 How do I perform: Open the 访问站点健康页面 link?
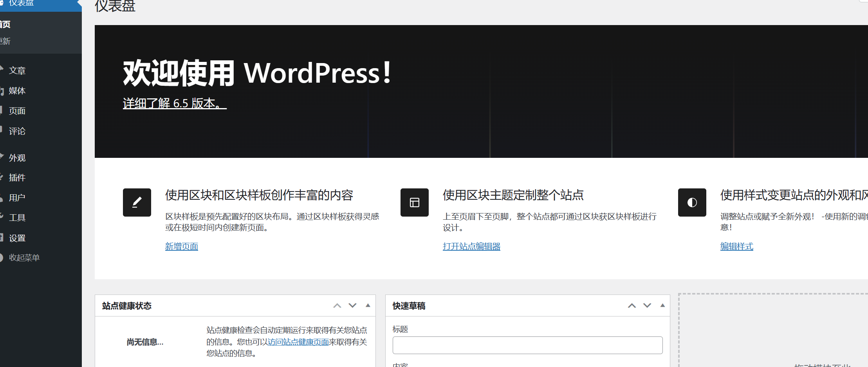click(298, 342)
